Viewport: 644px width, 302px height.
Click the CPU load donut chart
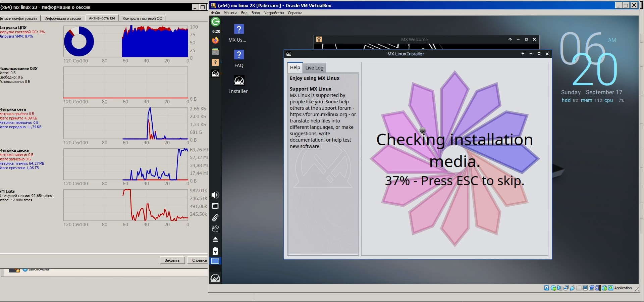click(79, 41)
